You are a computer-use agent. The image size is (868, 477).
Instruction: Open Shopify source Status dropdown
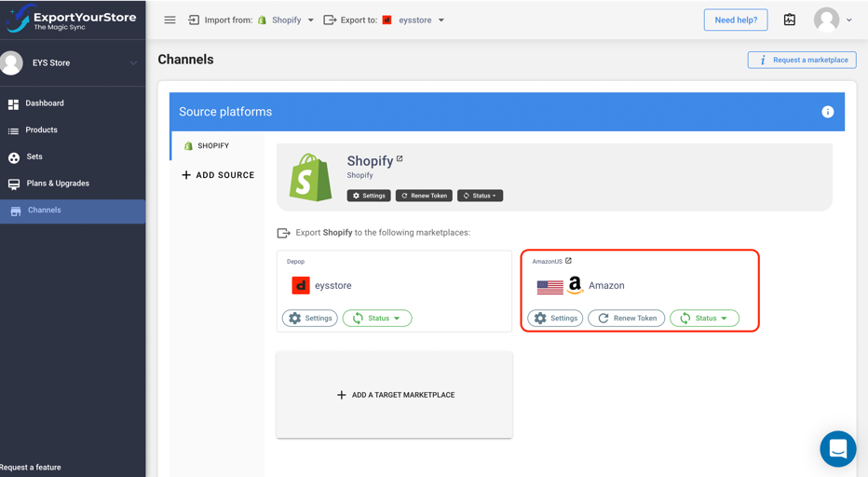click(x=480, y=196)
